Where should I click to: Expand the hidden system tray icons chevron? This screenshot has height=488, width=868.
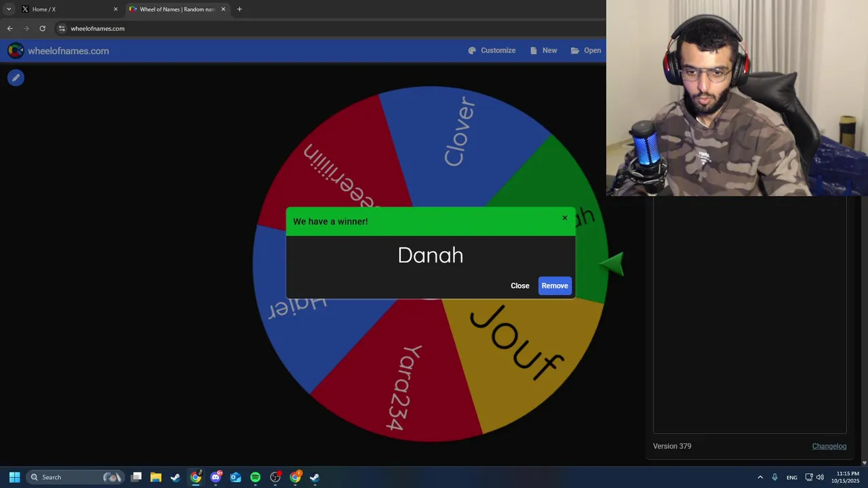point(760,477)
